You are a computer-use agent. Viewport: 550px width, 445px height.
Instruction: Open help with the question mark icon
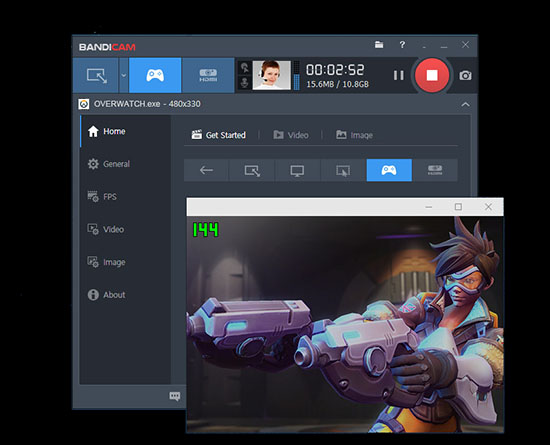[x=402, y=45]
